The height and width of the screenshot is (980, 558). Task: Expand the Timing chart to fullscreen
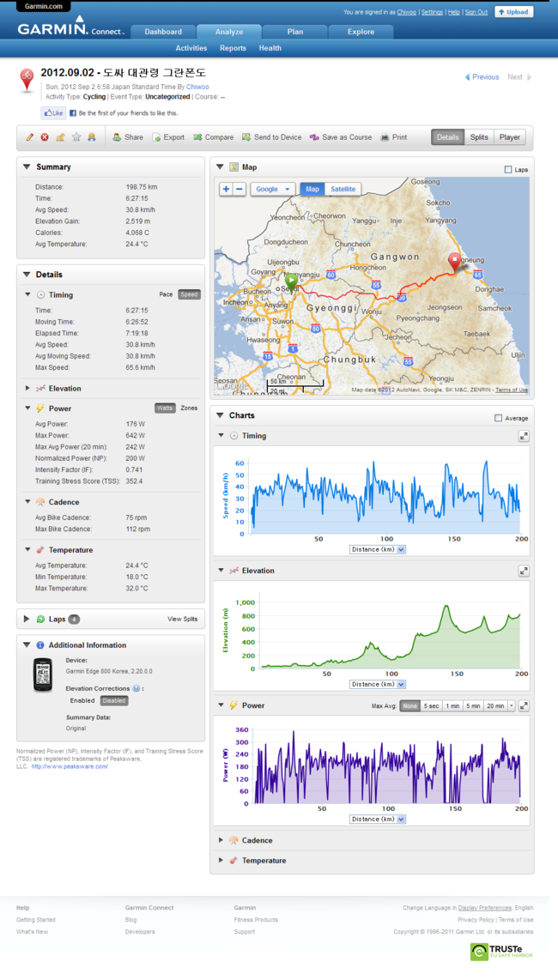(524, 436)
